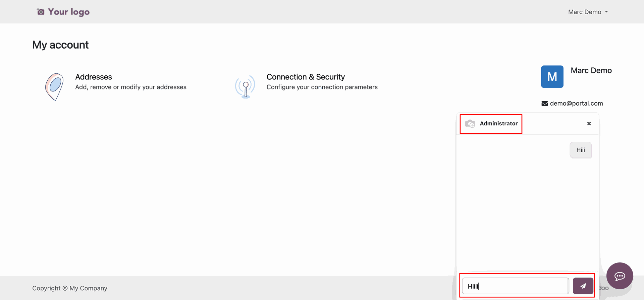The height and width of the screenshot is (300, 644).
Task: Close the Administrator chat window
Action: (589, 124)
